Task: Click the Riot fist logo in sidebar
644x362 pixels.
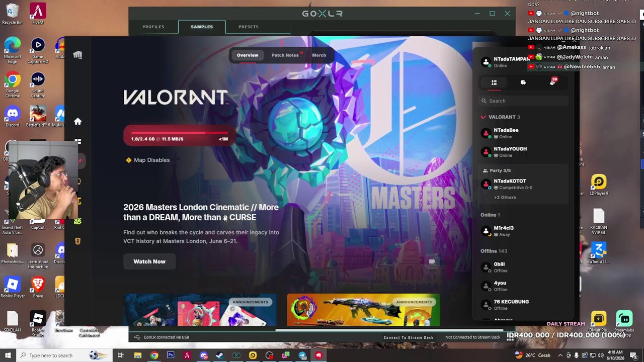Action: coord(77,55)
